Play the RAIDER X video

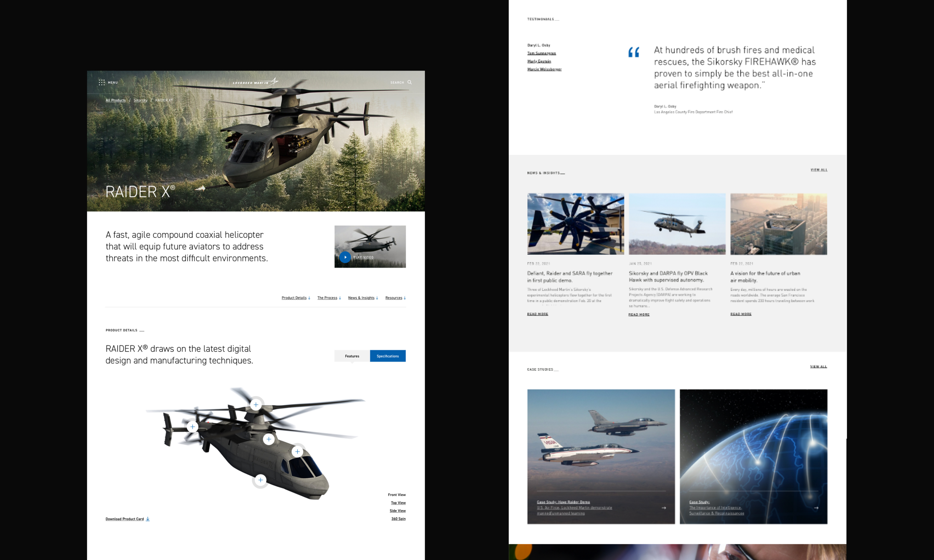coord(345,257)
